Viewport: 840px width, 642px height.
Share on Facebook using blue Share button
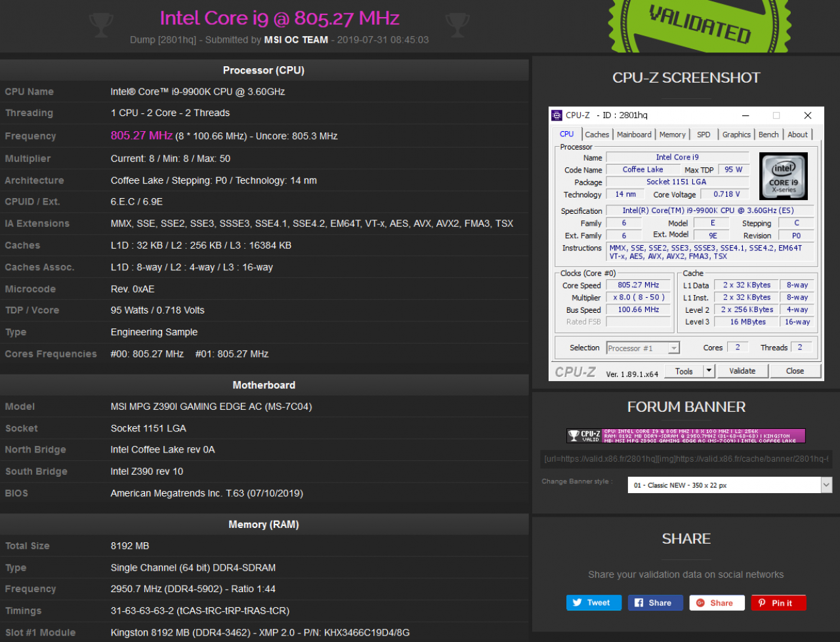click(656, 603)
